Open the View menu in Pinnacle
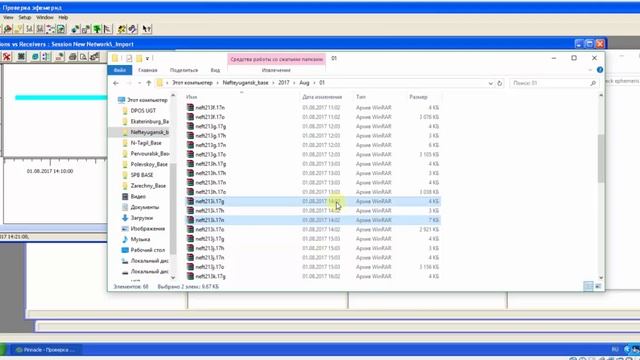Image resolution: width=640 pixels, height=360 pixels. click(x=8, y=18)
